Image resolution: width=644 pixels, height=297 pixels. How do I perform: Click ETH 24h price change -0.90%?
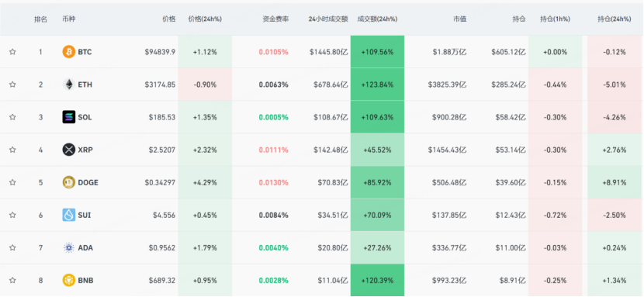[x=205, y=85]
